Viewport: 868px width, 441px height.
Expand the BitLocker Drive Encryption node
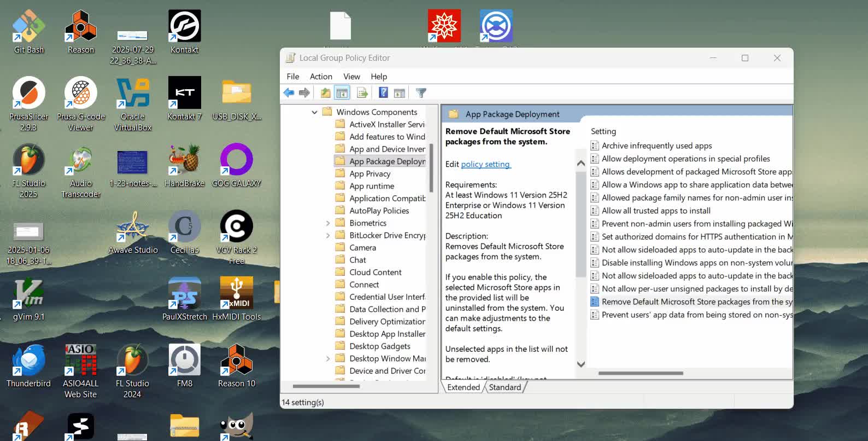(328, 235)
